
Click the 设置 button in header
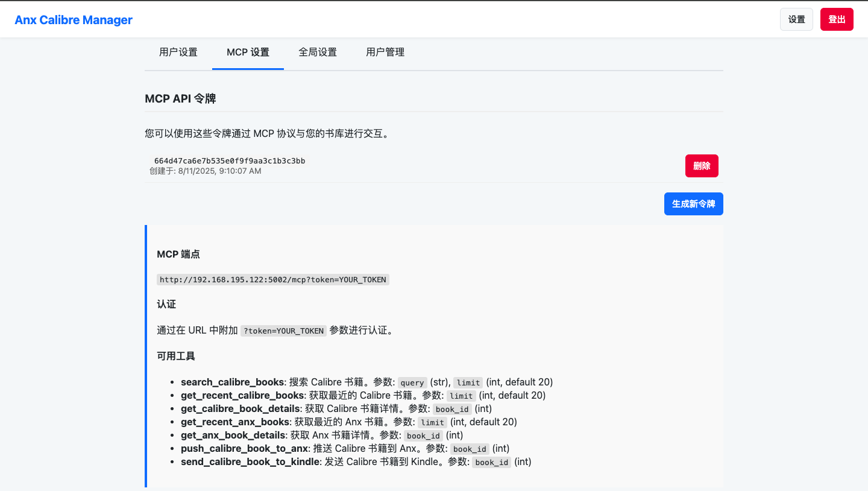point(796,19)
